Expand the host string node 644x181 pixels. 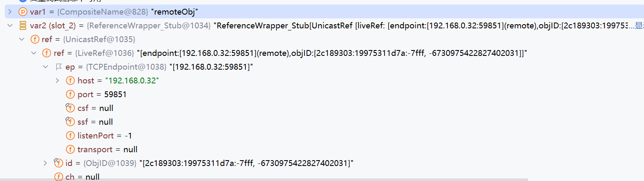tap(57, 80)
